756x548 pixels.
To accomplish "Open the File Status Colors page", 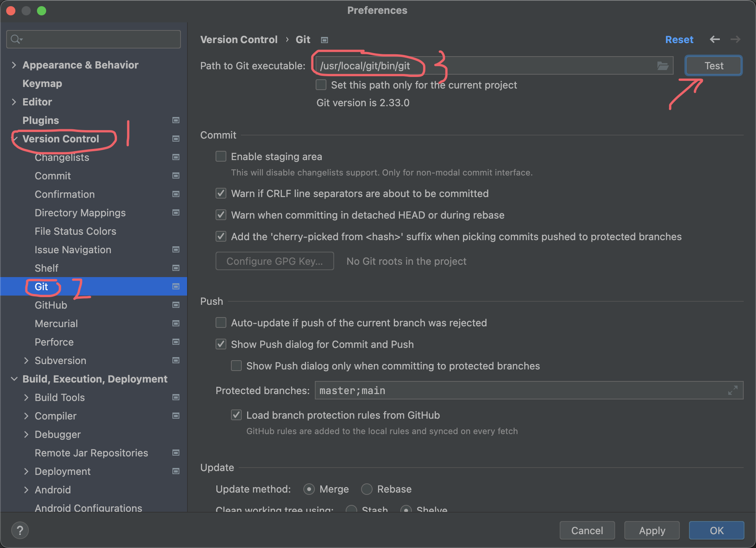I will [75, 231].
